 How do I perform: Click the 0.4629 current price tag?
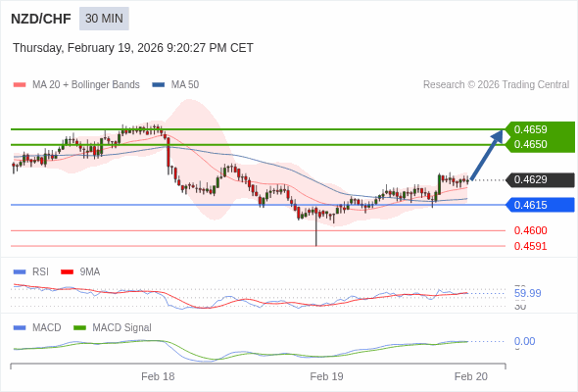tap(541, 179)
